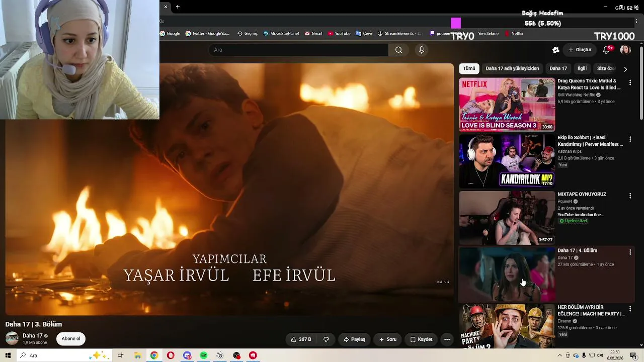
Task: Open the YouTube account avatar menu
Action: point(625,50)
